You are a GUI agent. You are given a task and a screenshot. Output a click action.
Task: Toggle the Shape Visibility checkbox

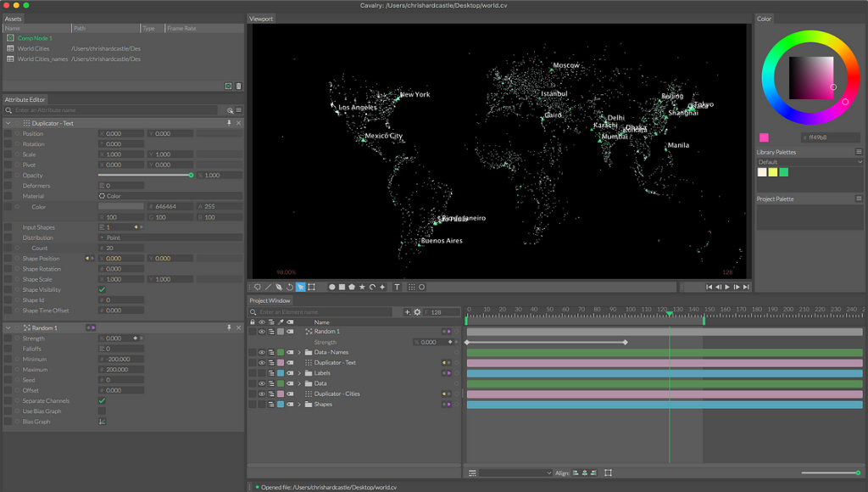(x=102, y=290)
